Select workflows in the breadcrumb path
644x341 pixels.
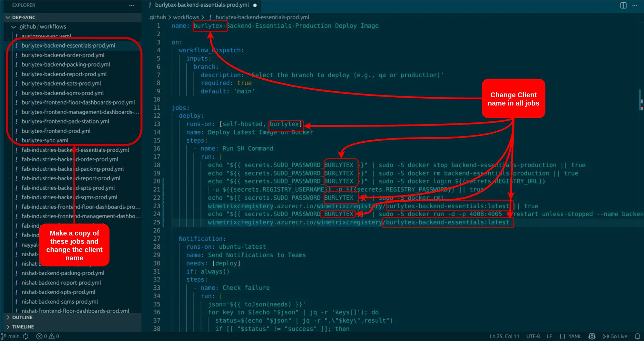click(186, 17)
